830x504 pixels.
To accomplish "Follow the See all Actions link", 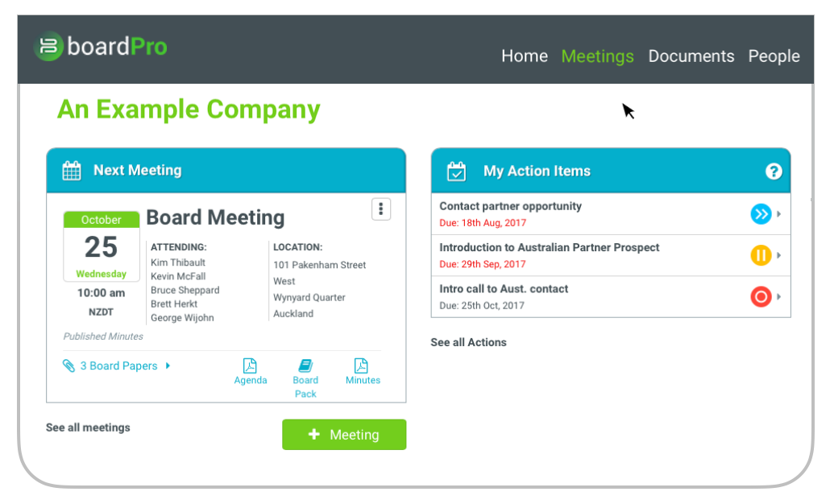I will pos(468,342).
